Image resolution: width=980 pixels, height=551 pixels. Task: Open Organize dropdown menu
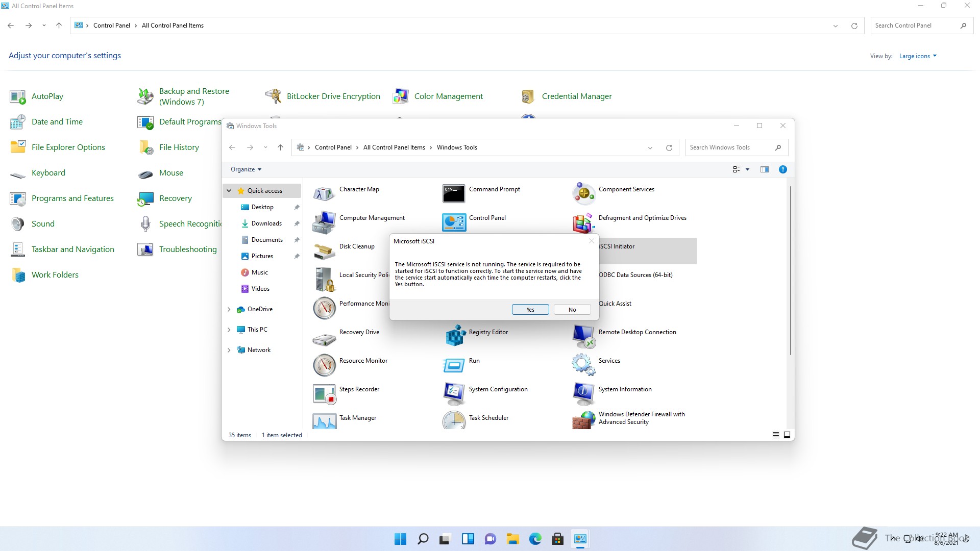246,169
